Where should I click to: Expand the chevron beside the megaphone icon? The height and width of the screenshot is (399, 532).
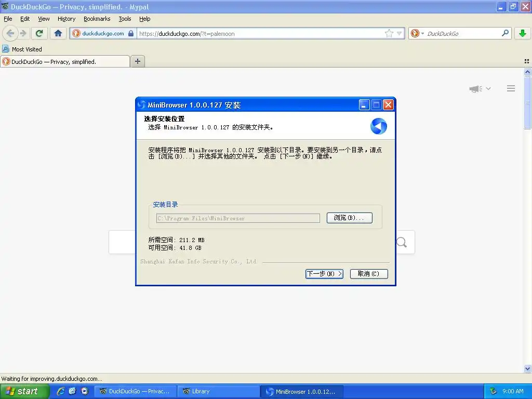tap(488, 88)
